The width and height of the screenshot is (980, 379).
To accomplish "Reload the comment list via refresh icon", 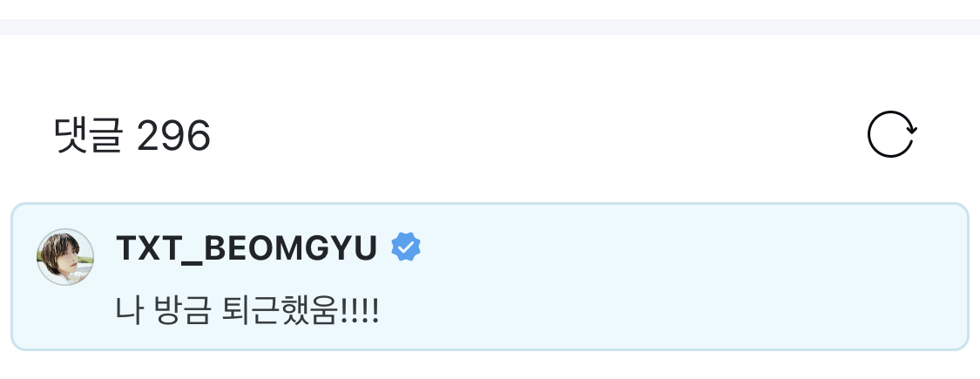I will 892,134.
